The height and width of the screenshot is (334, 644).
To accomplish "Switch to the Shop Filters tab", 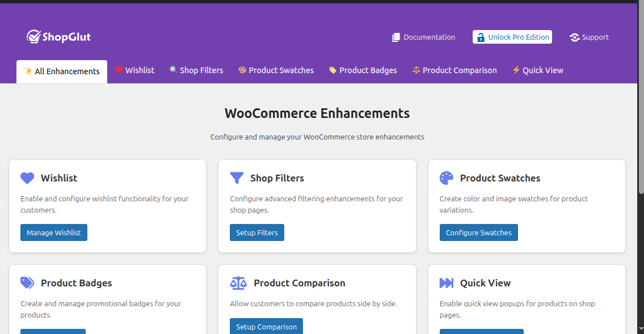I will [196, 70].
